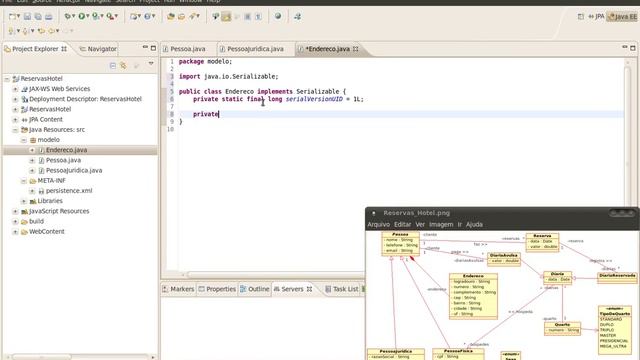Toggle Link with Editor in Project Explorer
The width and height of the screenshot is (640, 360).
123,65
